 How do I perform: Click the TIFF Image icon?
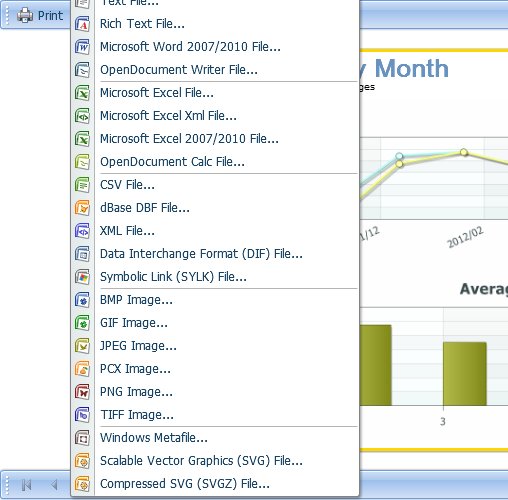coord(82,415)
